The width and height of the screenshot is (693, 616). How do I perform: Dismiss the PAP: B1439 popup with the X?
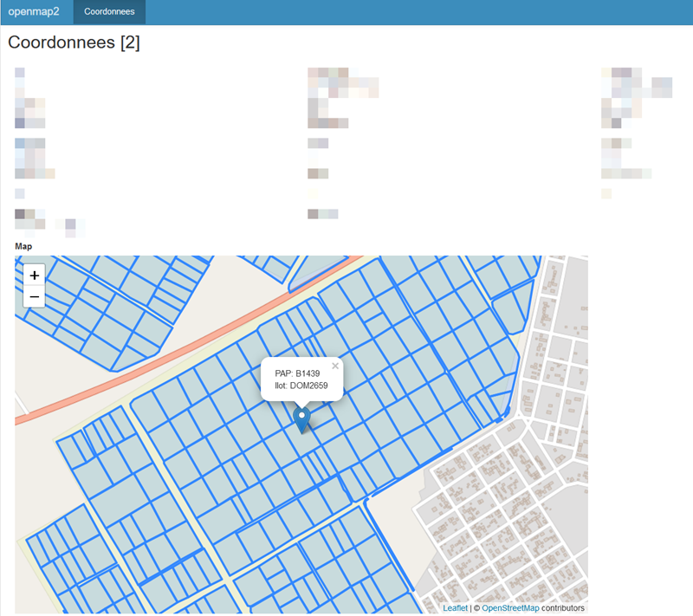pyautogui.click(x=334, y=365)
